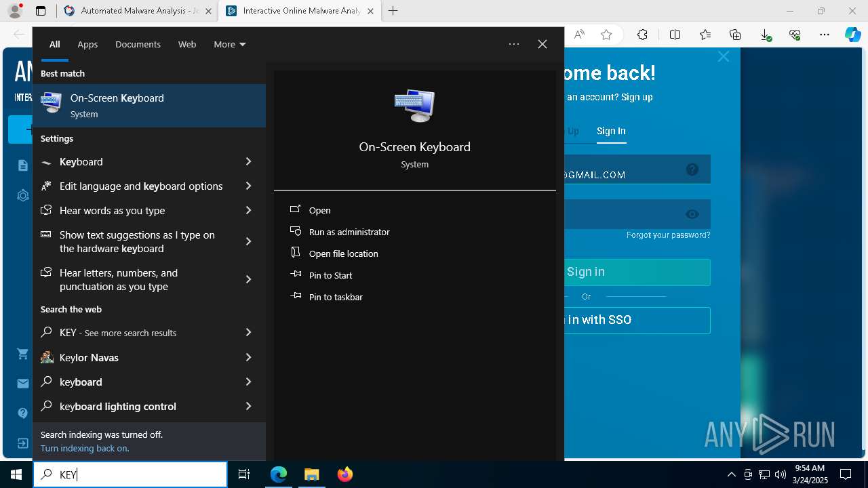Image resolution: width=868 pixels, height=488 pixels.
Task: Click the taskbar clock and date
Action: (810, 474)
